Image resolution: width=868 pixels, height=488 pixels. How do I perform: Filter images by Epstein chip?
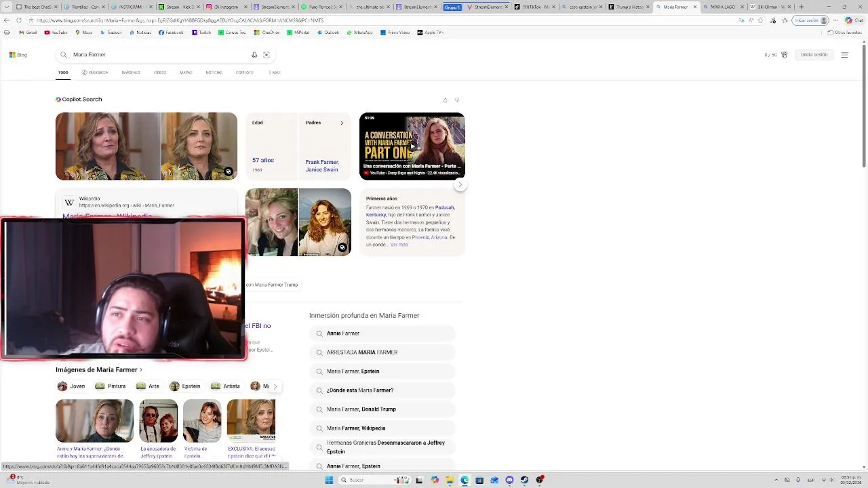185,386
